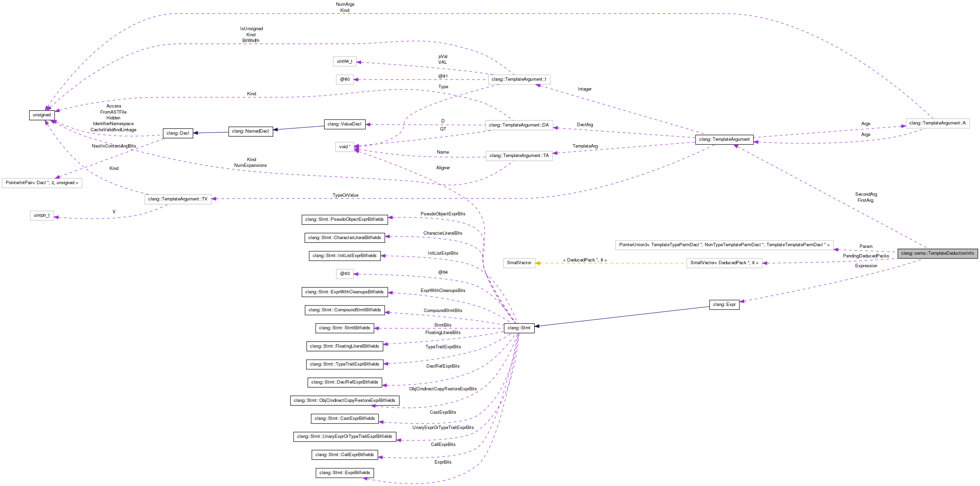
Task: Open clang::Stmt::DeclRefExprBitfields node
Action: (x=344, y=383)
